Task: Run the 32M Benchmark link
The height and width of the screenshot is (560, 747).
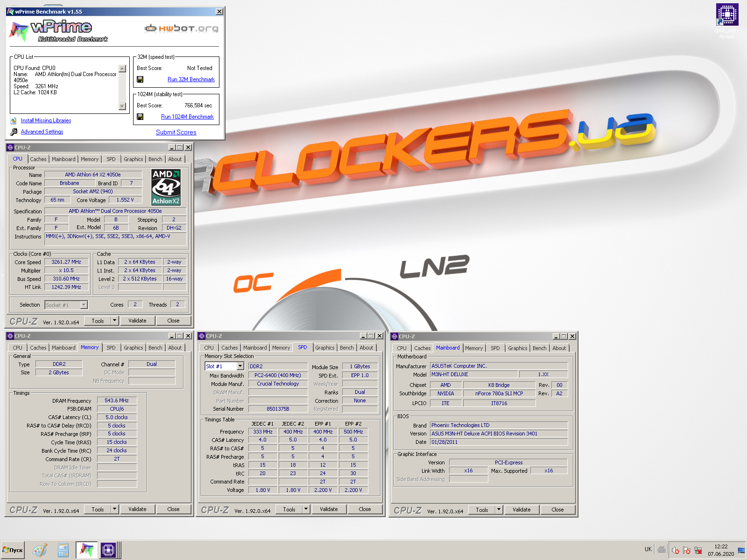Action: (191, 79)
